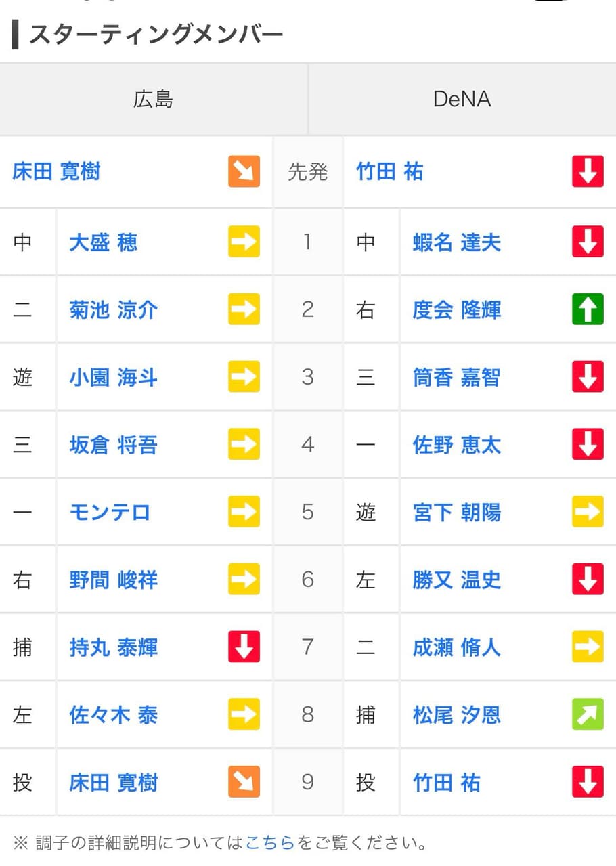Open the こちら link for condition details
This screenshot has width=616, height=866.
point(270,843)
